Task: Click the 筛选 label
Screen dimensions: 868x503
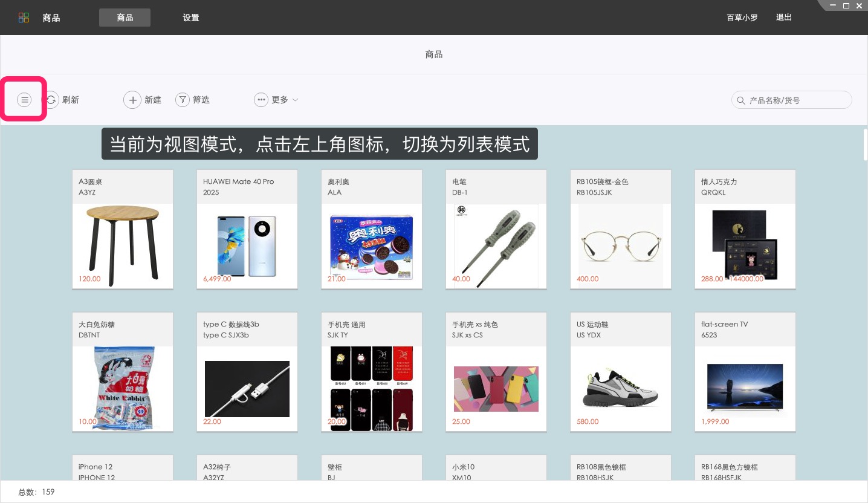Action: coord(201,100)
